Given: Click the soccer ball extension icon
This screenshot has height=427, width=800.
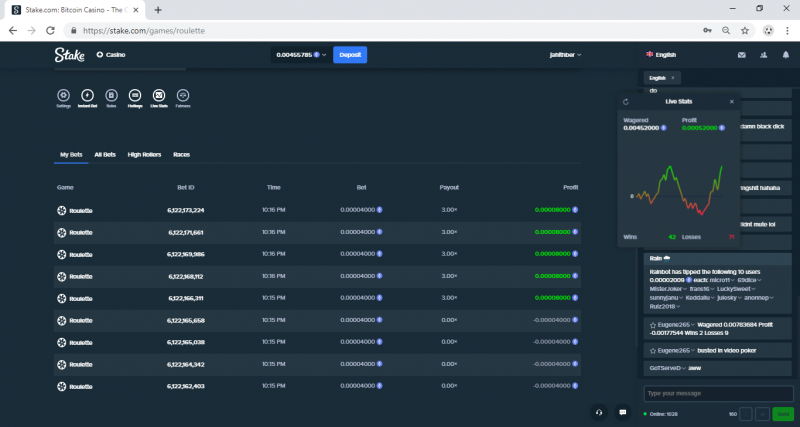Looking at the screenshot, I should pyautogui.click(x=768, y=31).
